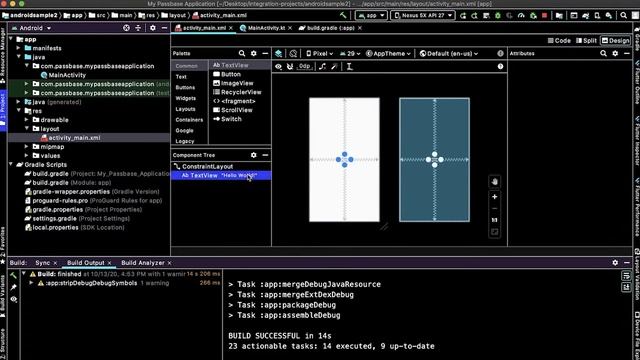Click collapse all icon in Project panel

pos(138,28)
